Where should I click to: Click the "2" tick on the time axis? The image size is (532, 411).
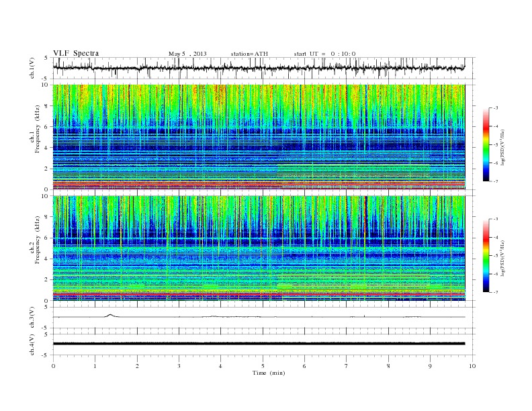[x=137, y=366]
